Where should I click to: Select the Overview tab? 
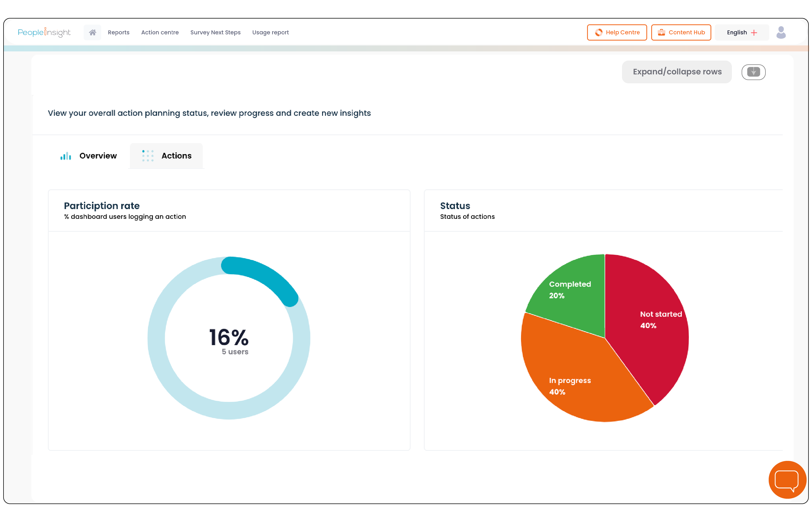tap(88, 156)
